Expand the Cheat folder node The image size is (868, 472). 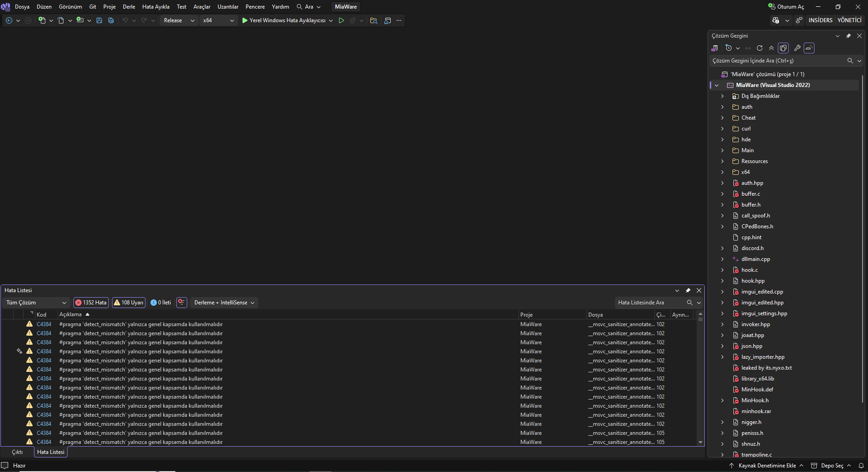pos(723,118)
